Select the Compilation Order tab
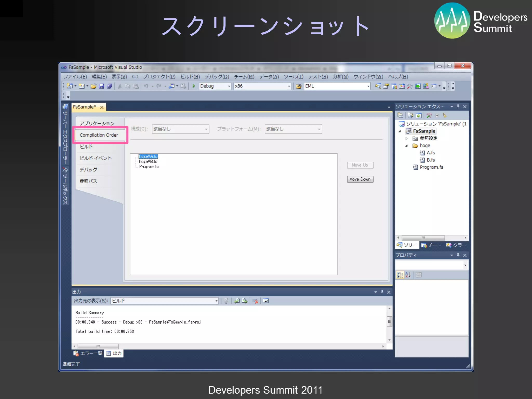The height and width of the screenshot is (399, 532). click(x=99, y=135)
